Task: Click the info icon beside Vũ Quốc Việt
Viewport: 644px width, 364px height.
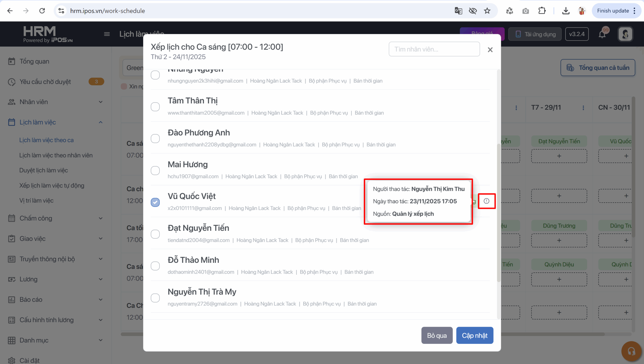Action: (x=486, y=201)
